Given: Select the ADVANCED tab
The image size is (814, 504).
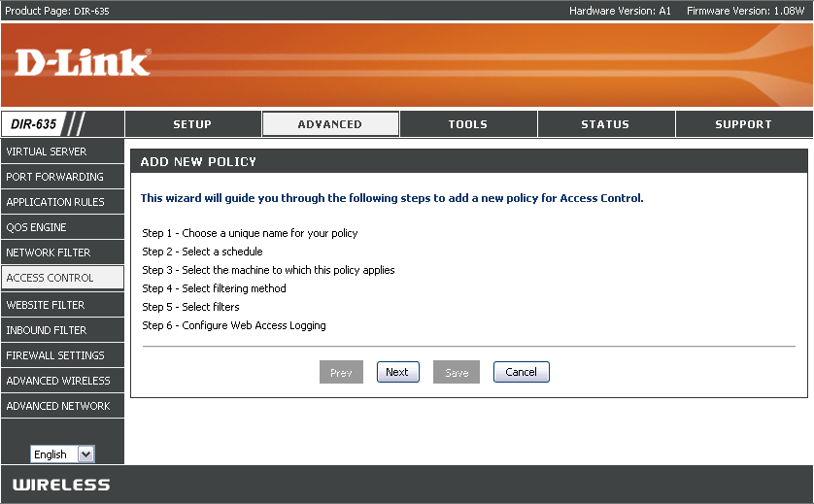Looking at the screenshot, I should pyautogui.click(x=330, y=124).
